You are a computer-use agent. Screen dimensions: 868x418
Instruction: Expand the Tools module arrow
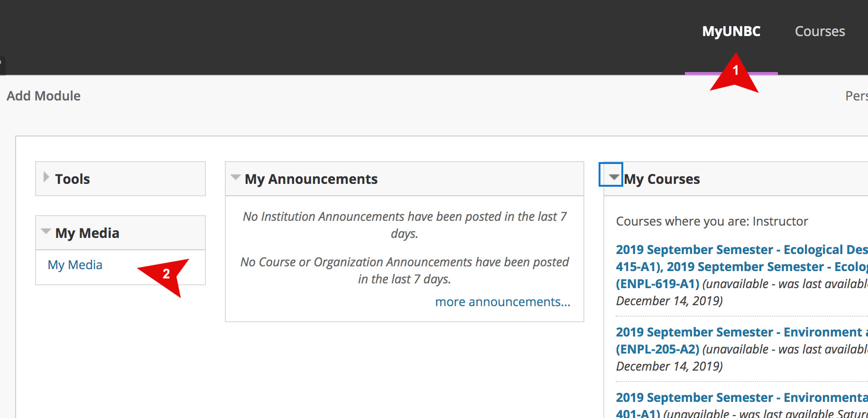(x=46, y=177)
